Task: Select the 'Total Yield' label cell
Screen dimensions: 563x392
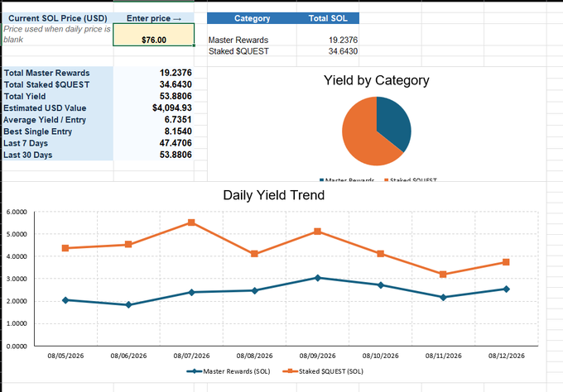Action: tap(58, 97)
